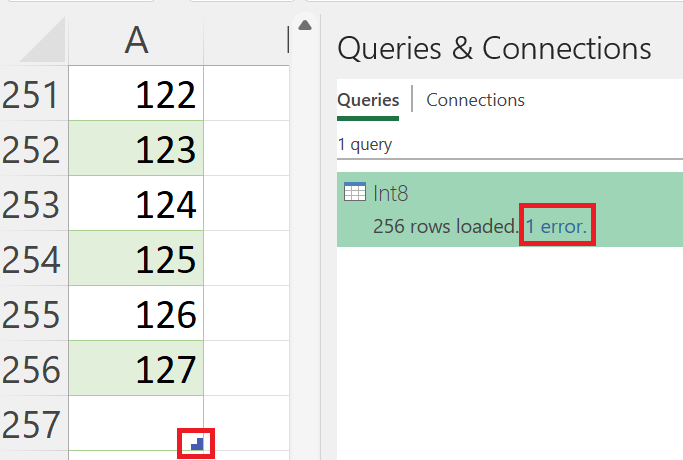
Task: Switch to the Connections tab
Action: click(x=475, y=100)
